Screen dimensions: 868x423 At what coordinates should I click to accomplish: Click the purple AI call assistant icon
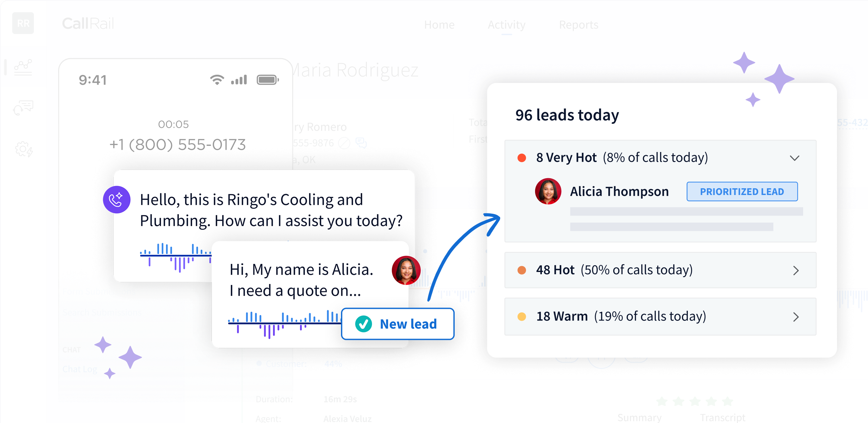[117, 200]
